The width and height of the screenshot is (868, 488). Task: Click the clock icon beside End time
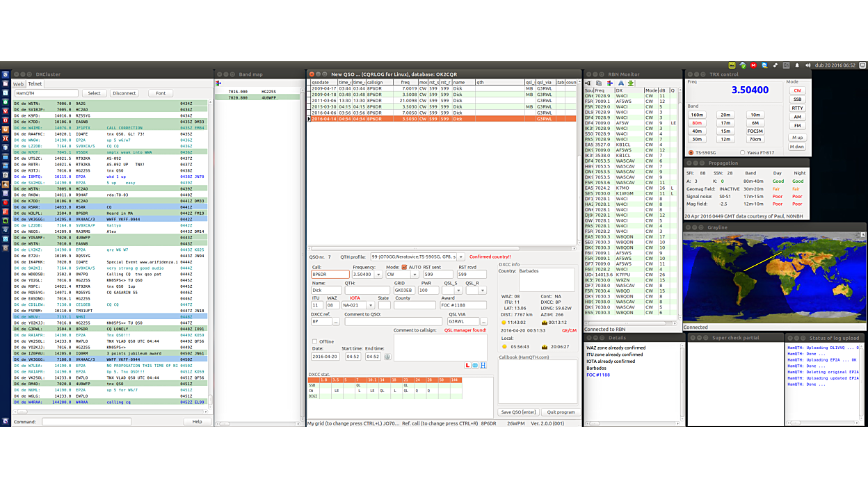(387, 357)
